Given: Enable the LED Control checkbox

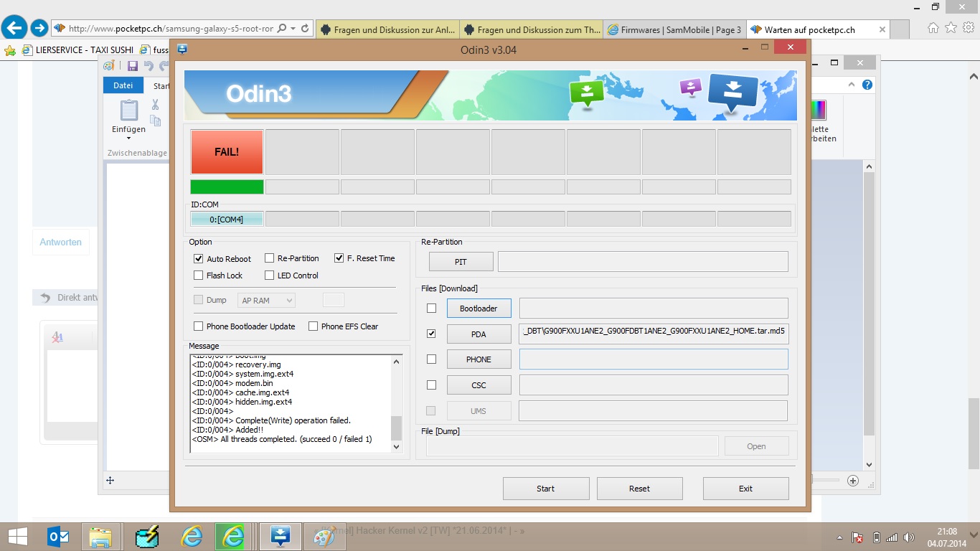Looking at the screenshot, I should tap(270, 275).
